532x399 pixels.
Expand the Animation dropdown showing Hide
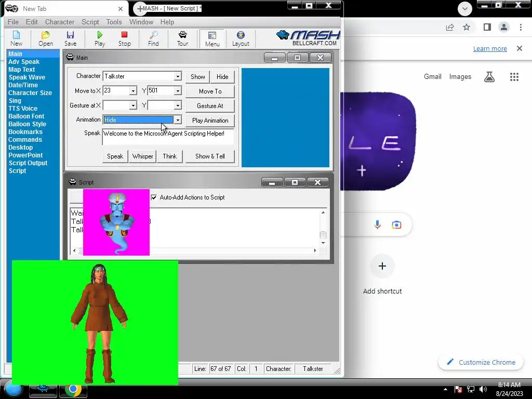(178, 120)
